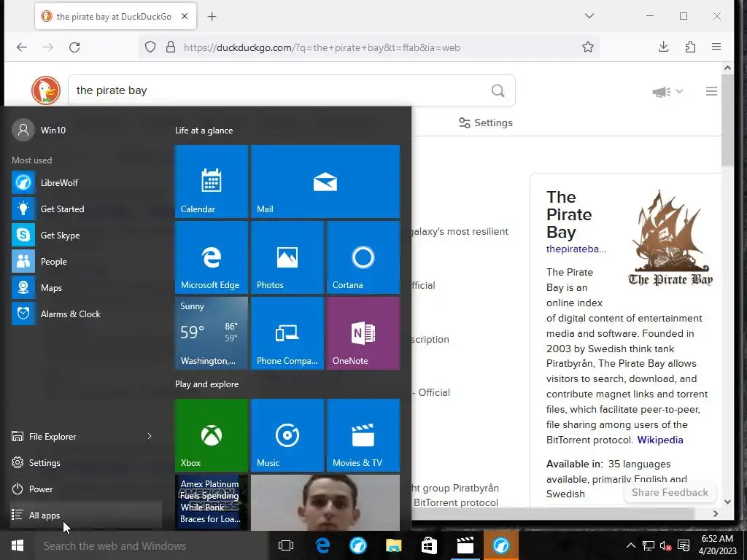This screenshot has height=560, width=747.
Task: List all tabs dropdown arrow
Action: (x=589, y=16)
